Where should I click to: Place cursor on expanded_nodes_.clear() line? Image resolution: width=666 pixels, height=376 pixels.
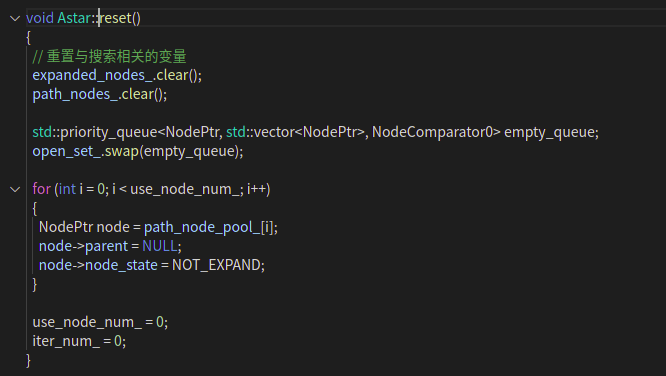[x=117, y=75]
